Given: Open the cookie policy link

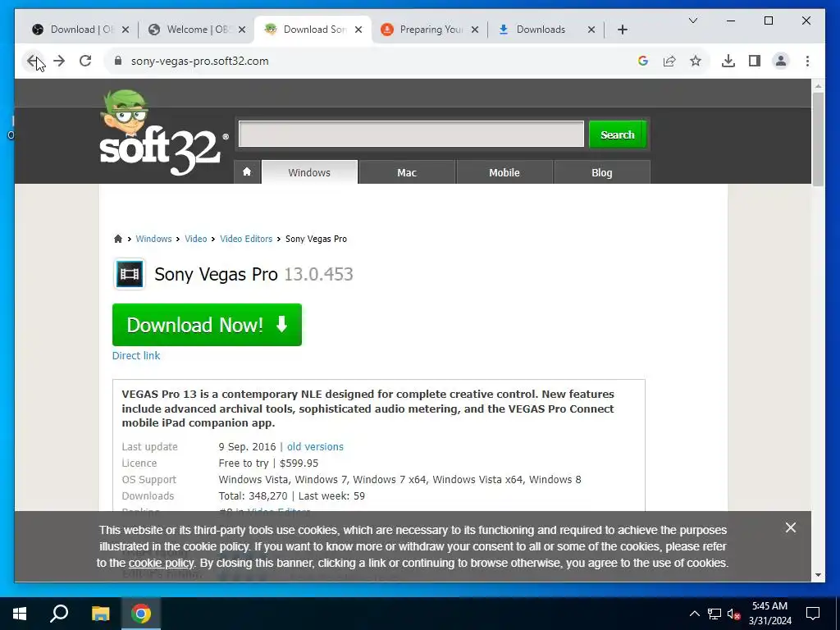Looking at the screenshot, I should point(162,563).
